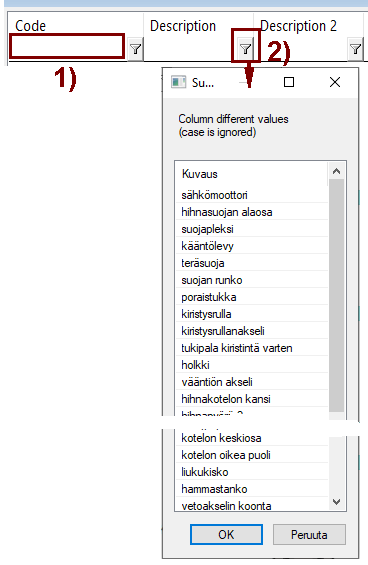Image resolution: width=368 pixels, height=565 pixels.
Task: Open the Code column filter icon
Action: point(136,49)
